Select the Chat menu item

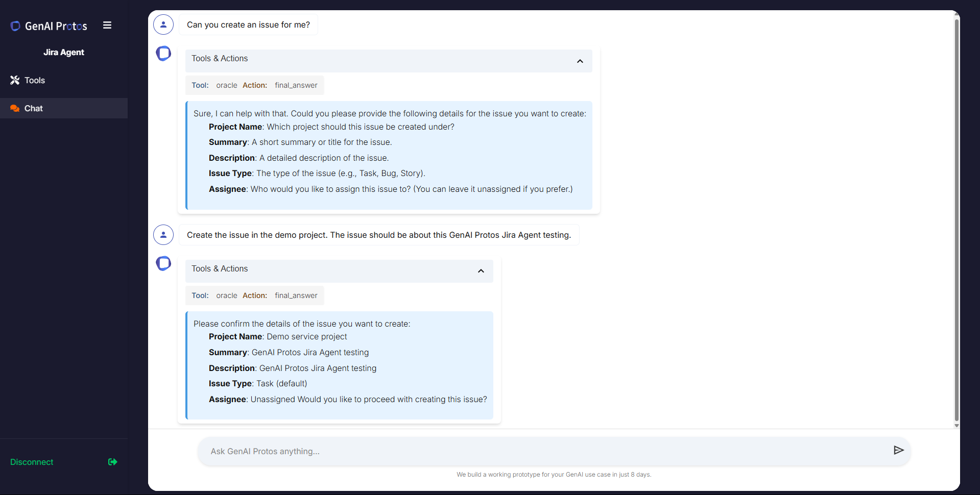click(64, 108)
